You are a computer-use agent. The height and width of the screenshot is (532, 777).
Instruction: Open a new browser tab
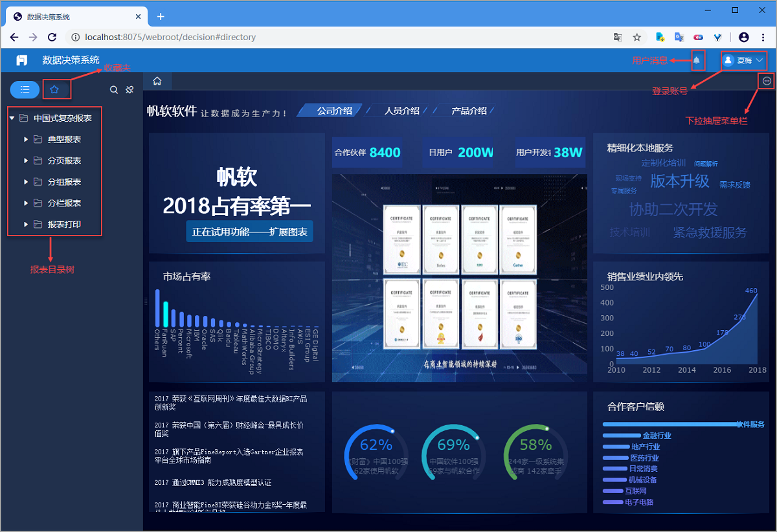pyautogui.click(x=161, y=16)
